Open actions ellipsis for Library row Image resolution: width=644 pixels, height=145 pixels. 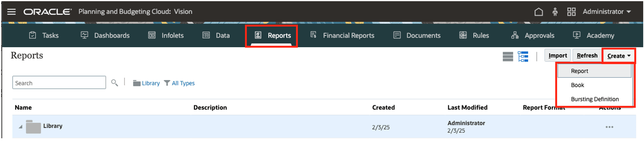(609, 127)
